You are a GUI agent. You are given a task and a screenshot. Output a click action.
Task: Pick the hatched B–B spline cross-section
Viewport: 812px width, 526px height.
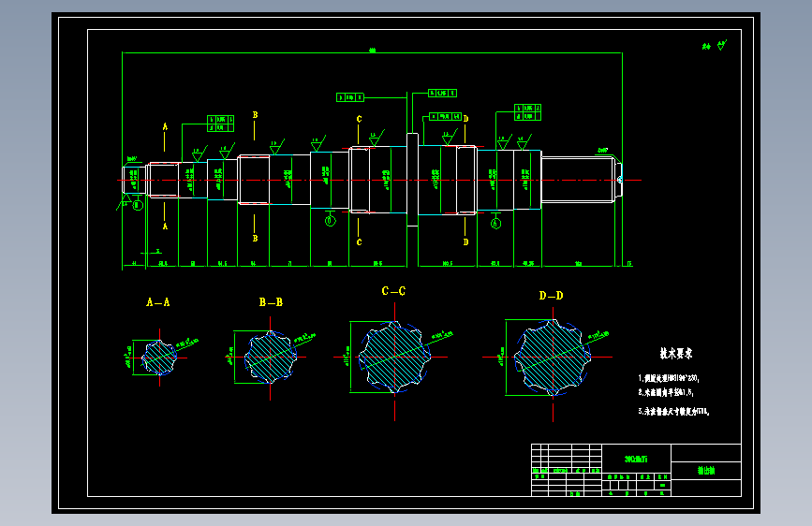pyautogui.click(x=271, y=358)
